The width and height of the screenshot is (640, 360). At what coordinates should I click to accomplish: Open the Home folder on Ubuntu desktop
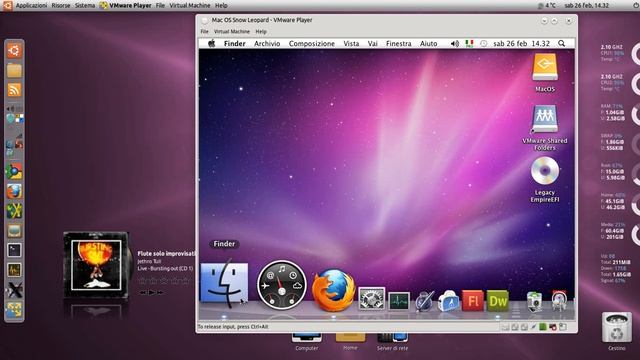[x=350, y=342]
